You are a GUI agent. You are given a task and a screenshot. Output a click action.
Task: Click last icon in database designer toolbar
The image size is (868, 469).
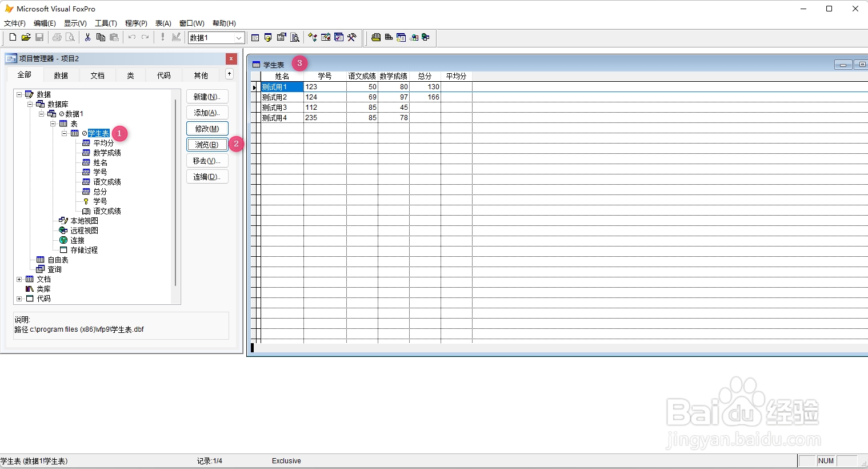426,37
